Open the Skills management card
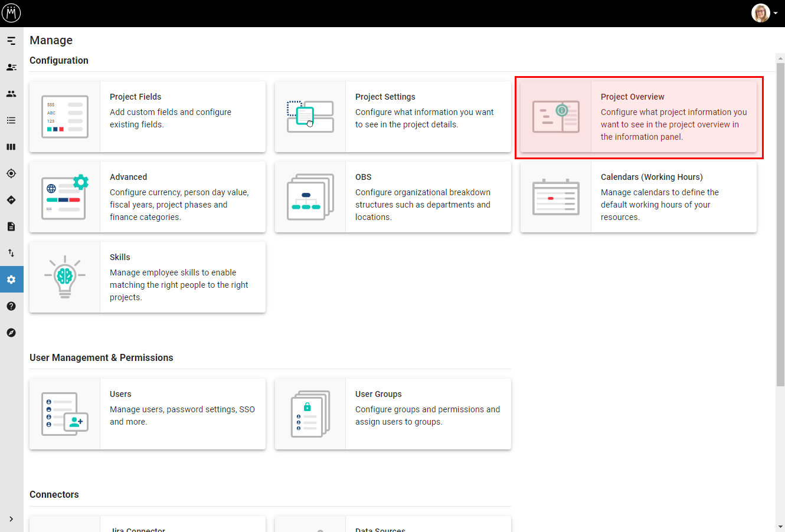 click(148, 277)
